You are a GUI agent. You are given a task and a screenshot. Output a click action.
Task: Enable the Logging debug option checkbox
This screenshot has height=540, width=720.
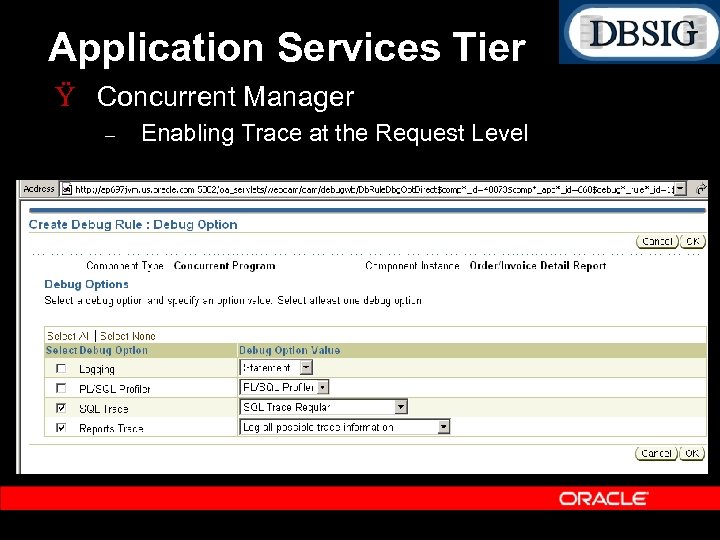[x=61, y=368]
